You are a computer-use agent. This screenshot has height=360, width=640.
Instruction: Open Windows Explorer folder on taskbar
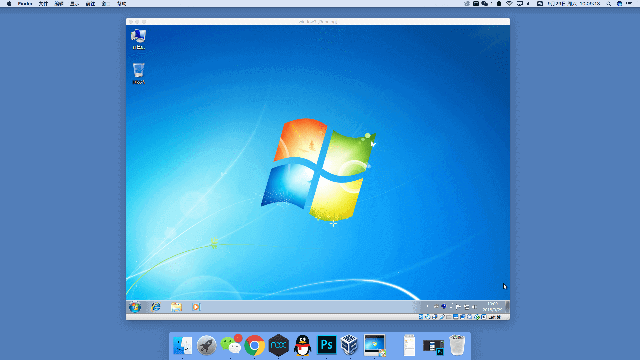tap(176, 307)
